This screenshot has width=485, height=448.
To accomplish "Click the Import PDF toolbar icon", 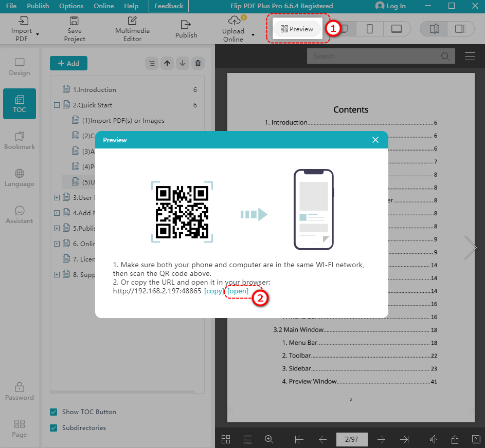I will click(23, 21).
